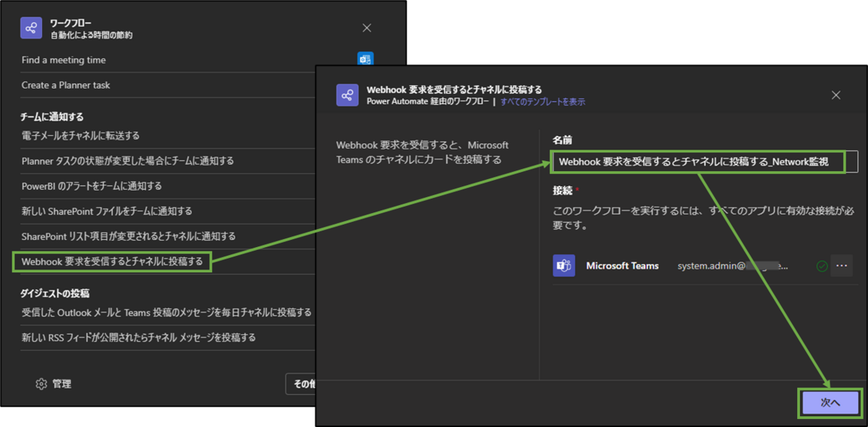Click the partially hidden その他 button
This screenshot has height=427, width=868.
coord(300,384)
